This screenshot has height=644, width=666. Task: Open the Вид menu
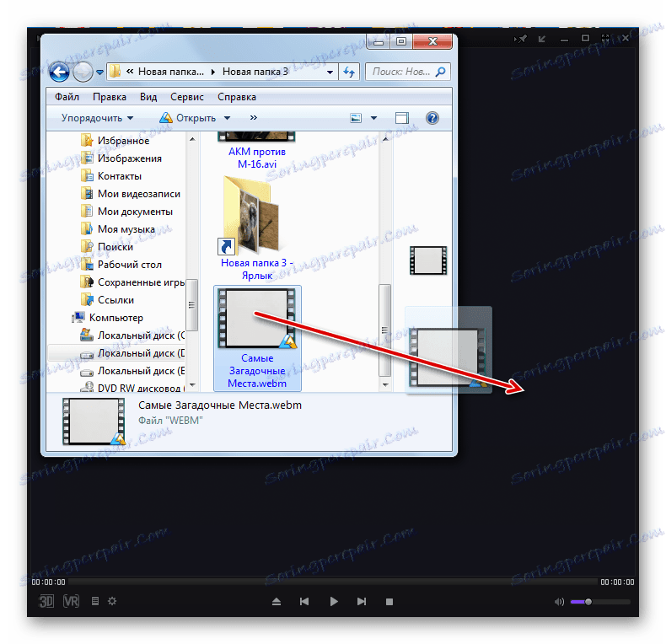148,97
